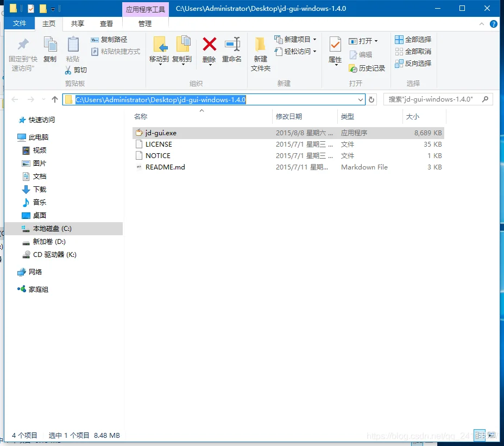Screen dimensions: 504x446
Task: Open Customize Quick Access Toolbar dropdown
Action: click(53, 9)
